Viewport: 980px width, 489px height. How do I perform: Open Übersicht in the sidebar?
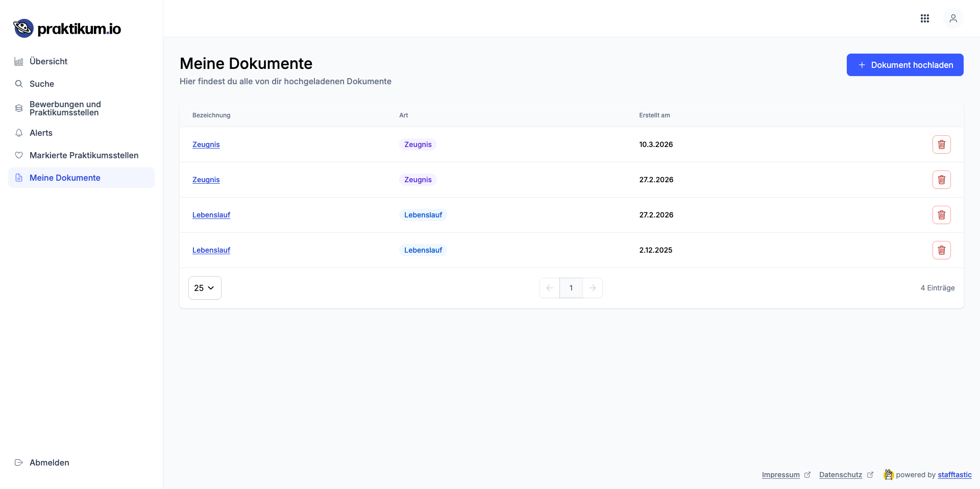click(x=48, y=61)
